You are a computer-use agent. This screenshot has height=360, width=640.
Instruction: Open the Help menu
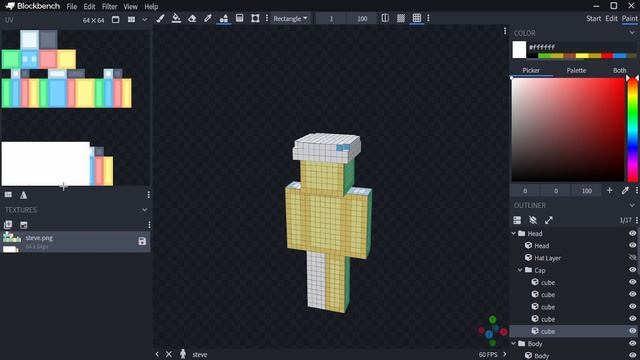tap(151, 7)
